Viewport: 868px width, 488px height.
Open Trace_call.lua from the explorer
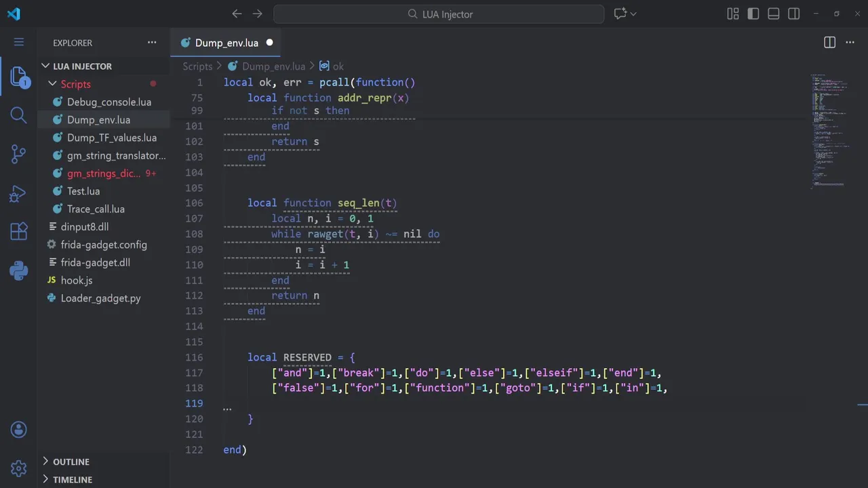(x=96, y=209)
